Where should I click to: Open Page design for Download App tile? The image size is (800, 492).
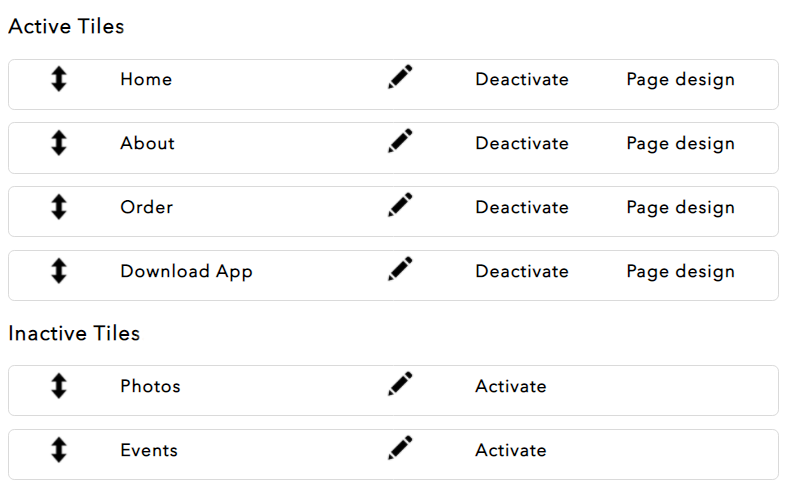point(681,272)
